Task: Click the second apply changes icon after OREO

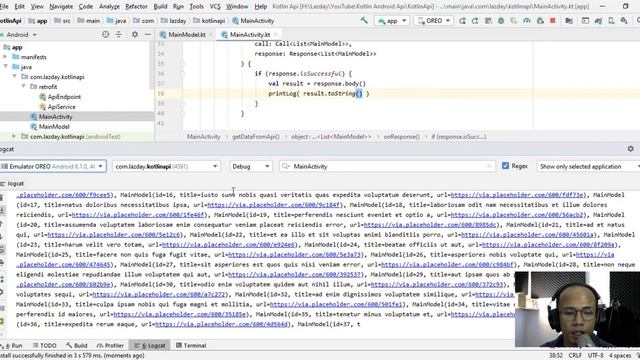Action: 475,20
